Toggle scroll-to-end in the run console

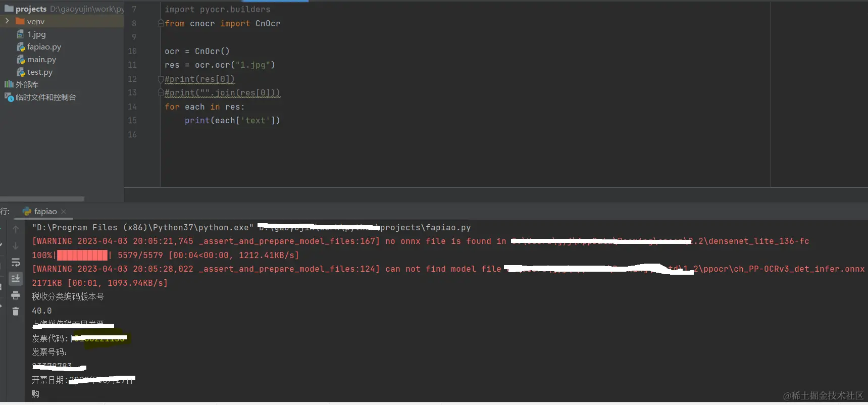(16, 278)
